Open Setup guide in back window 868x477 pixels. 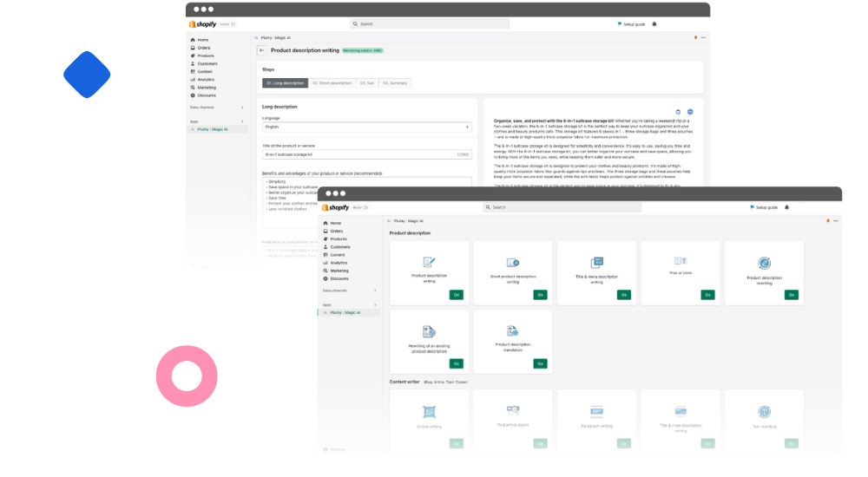click(631, 24)
